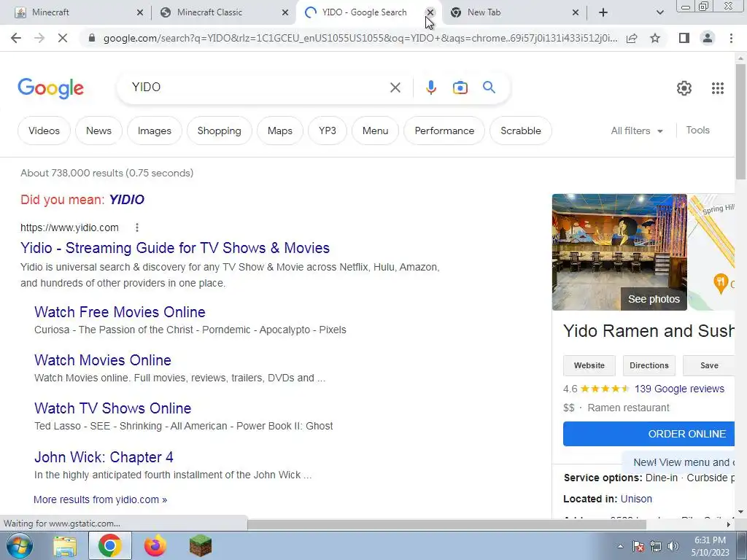This screenshot has height=560, width=747.
Task: Filter results by Images
Action: pos(155,131)
